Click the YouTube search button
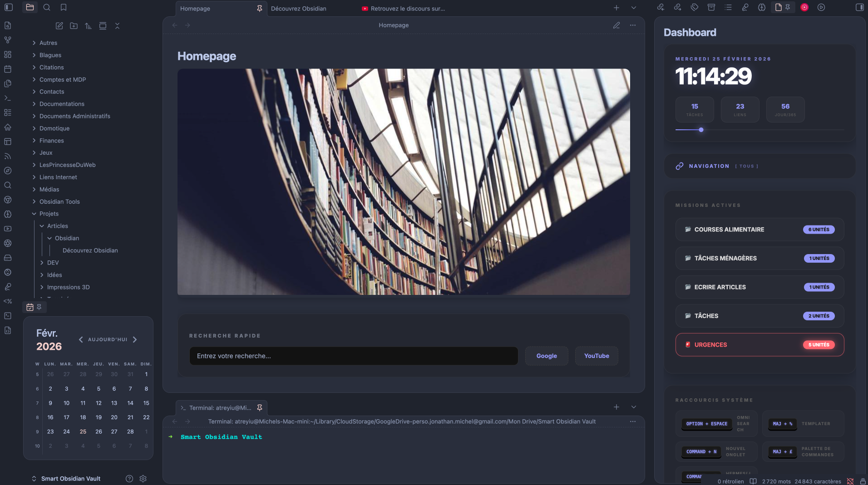 pyautogui.click(x=596, y=356)
